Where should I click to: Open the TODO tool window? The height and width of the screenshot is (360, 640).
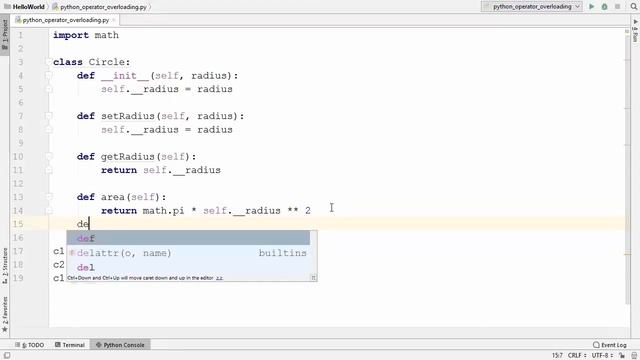pos(29,345)
